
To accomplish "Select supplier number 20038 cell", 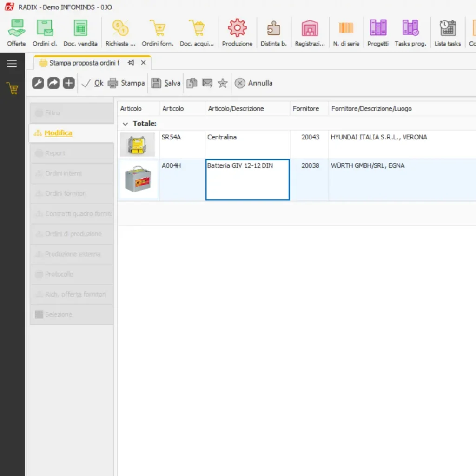I will (309, 180).
